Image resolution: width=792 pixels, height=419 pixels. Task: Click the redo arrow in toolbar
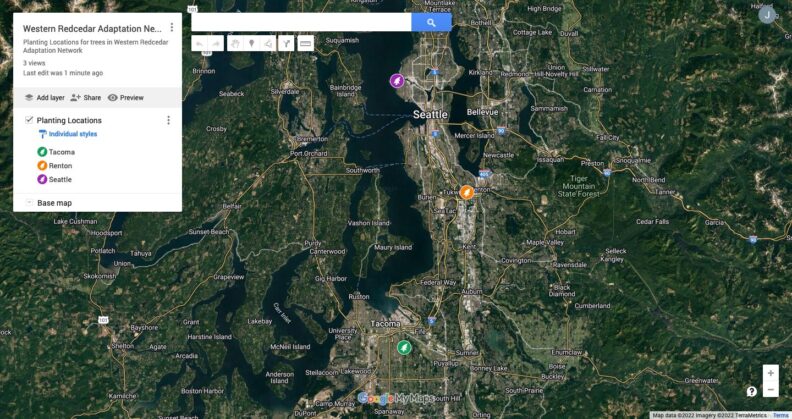[x=216, y=44]
